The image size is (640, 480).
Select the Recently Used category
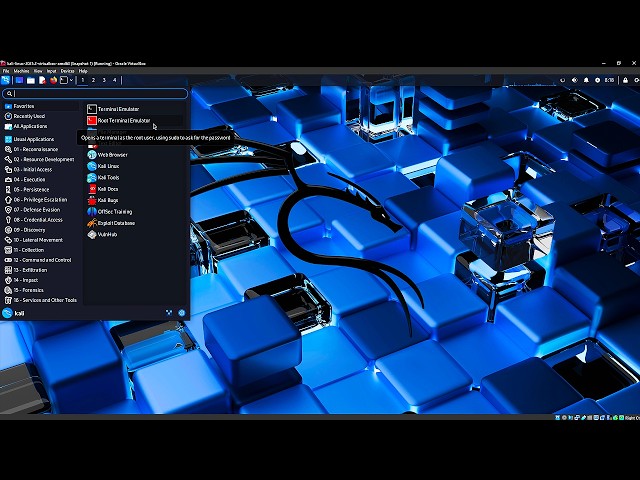click(41, 116)
